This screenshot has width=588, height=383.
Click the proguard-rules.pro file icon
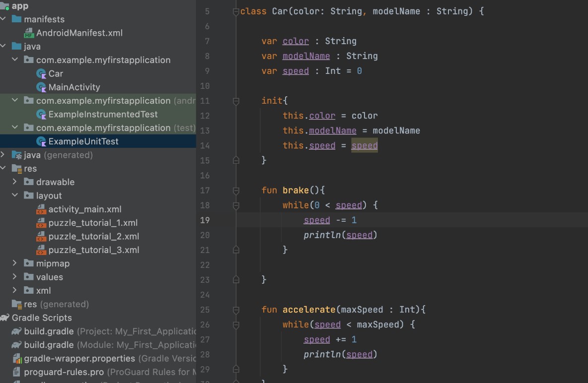(x=16, y=372)
